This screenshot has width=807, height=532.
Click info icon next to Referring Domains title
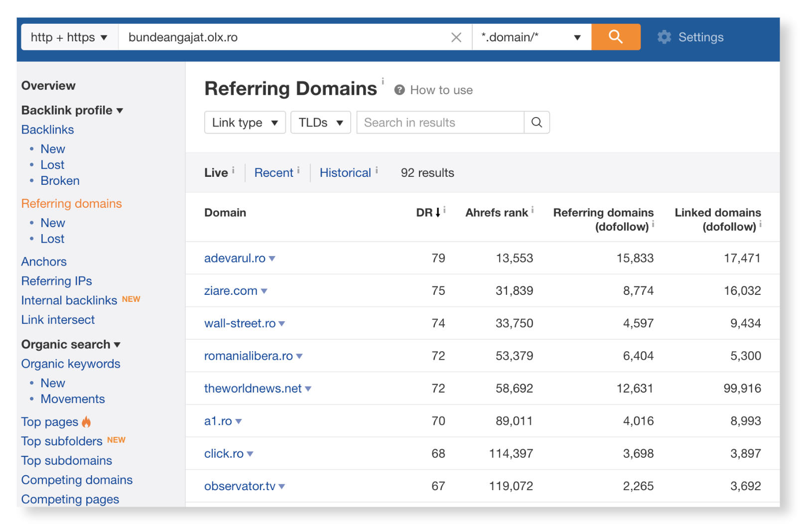click(383, 81)
